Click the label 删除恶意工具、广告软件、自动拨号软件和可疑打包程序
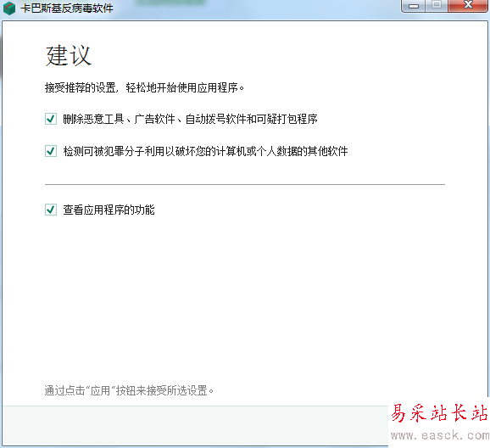 click(190, 119)
